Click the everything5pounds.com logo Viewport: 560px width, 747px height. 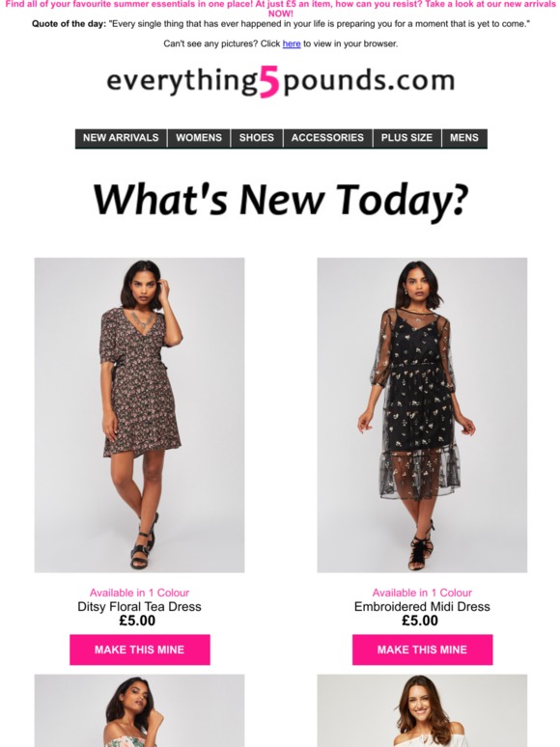tap(280, 82)
